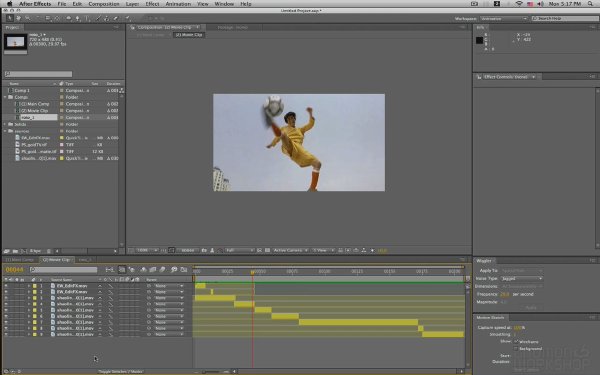Collapse the Comps folder in Project panel
Image resolution: width=600 pixels, height=375 pixels.
(x=5, y=97)
